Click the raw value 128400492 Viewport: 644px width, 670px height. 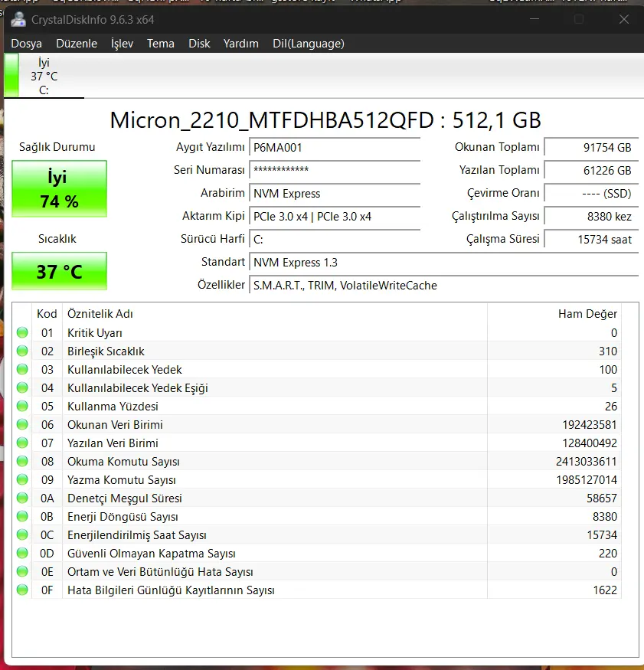pos(590,443)
